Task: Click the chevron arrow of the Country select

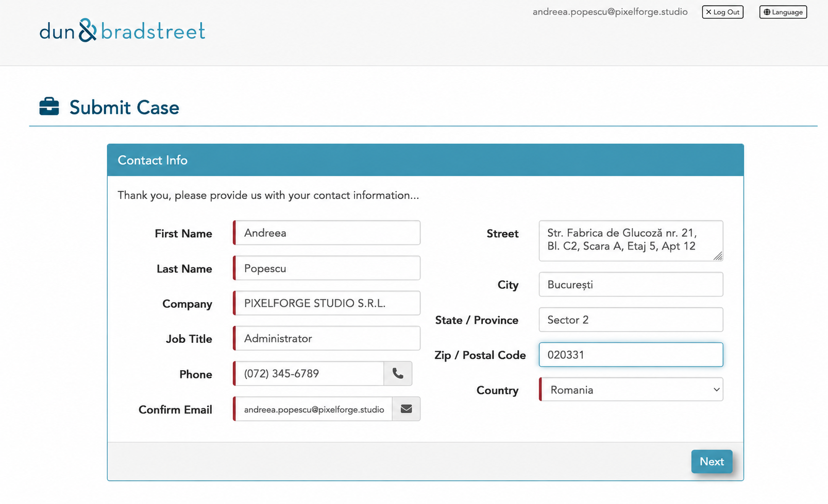Action: coord(716,390)
